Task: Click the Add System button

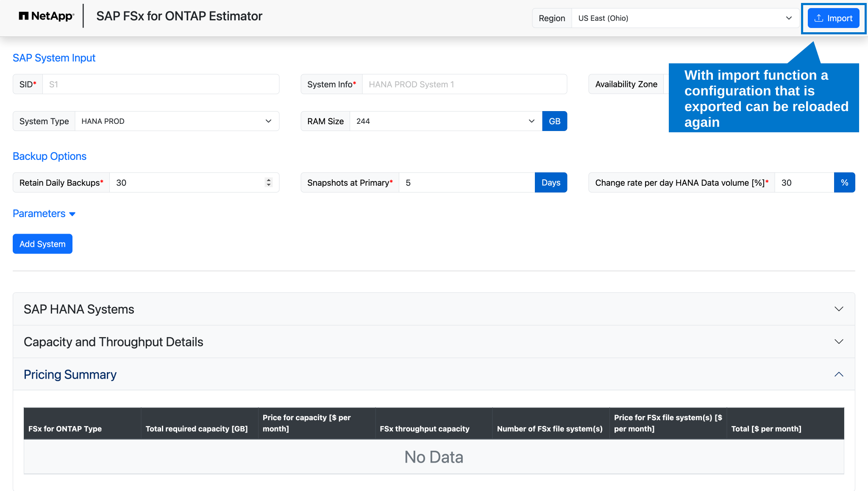Action: pos(42,244)
